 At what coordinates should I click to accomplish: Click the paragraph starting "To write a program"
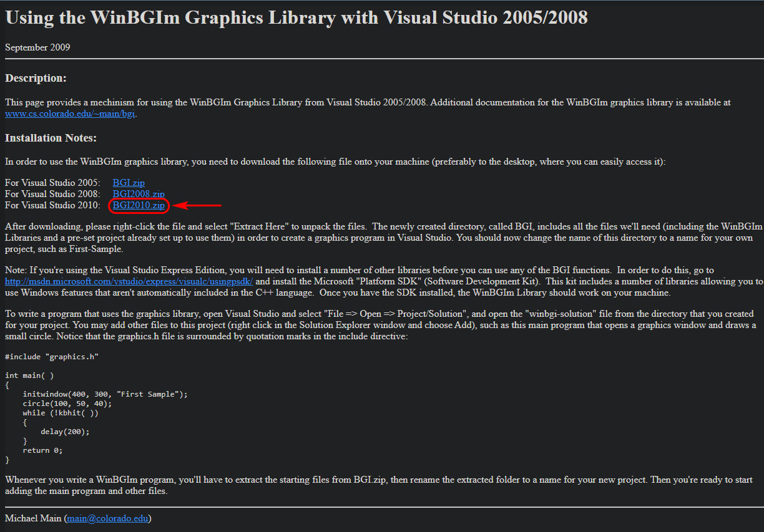(x=381, y=325)
